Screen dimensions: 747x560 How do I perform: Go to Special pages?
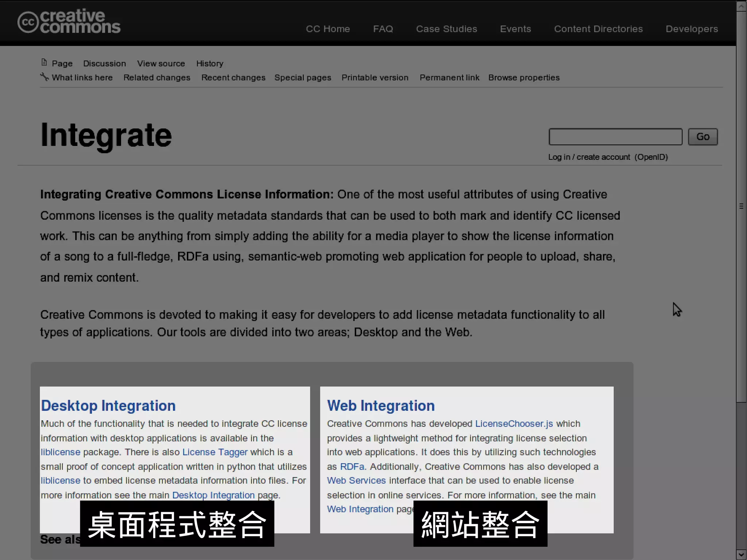(303, 77)
